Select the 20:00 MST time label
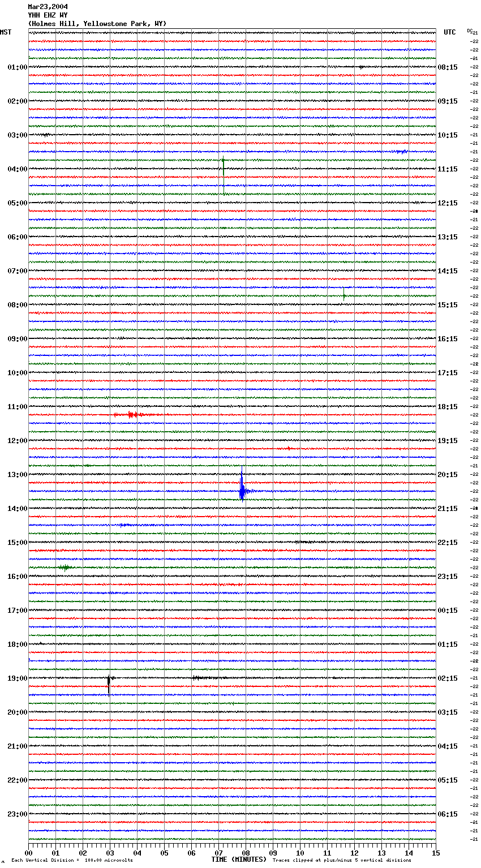This screenshot has width=481, height=868. [x=18, y=712]
